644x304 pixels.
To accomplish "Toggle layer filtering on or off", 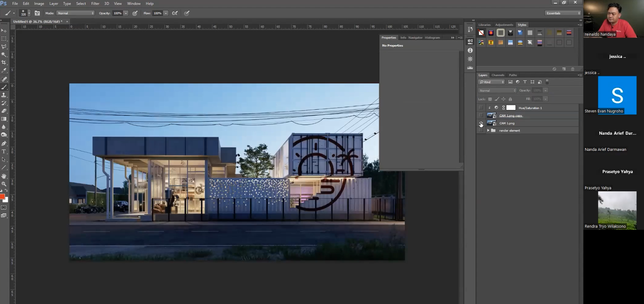I will 547,82.
